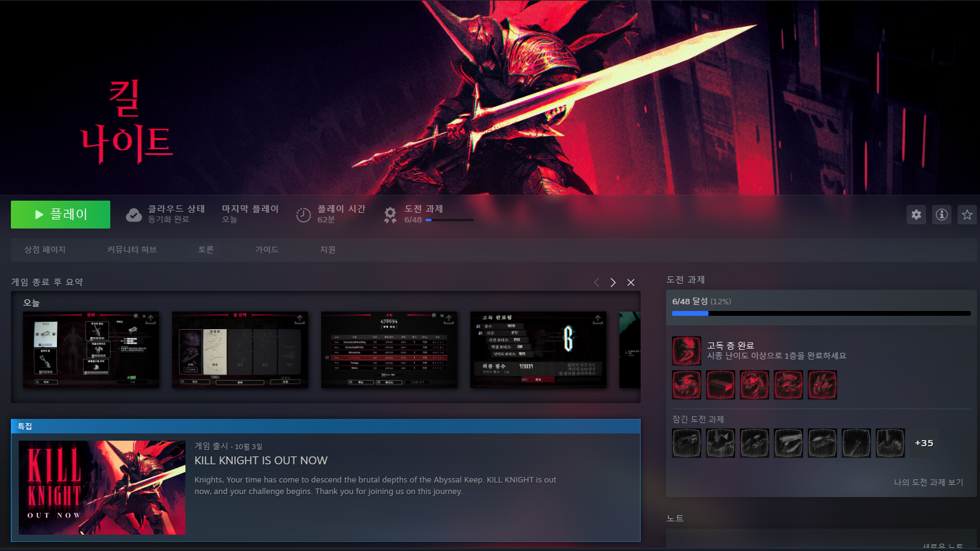Viewport: 980px width, 551px height.
Task: Open the game settings gear icon
Action: 916,215
